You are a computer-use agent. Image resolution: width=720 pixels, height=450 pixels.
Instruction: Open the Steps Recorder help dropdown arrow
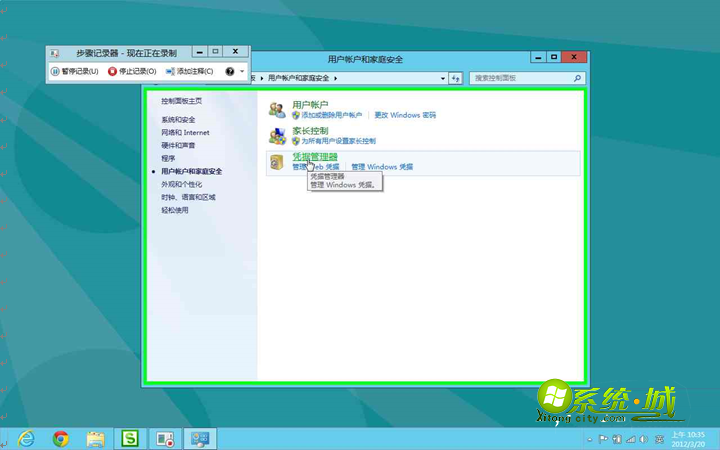(242, 71)
